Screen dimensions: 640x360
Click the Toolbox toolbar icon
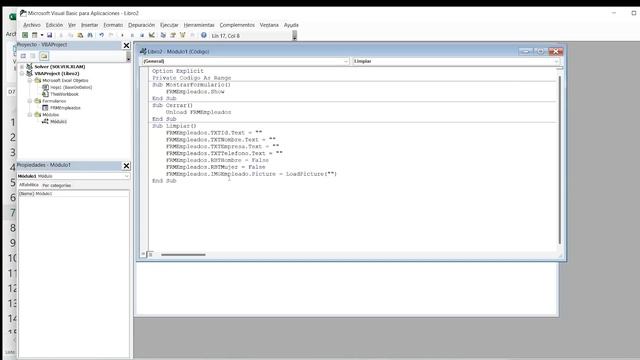point(192,36)
